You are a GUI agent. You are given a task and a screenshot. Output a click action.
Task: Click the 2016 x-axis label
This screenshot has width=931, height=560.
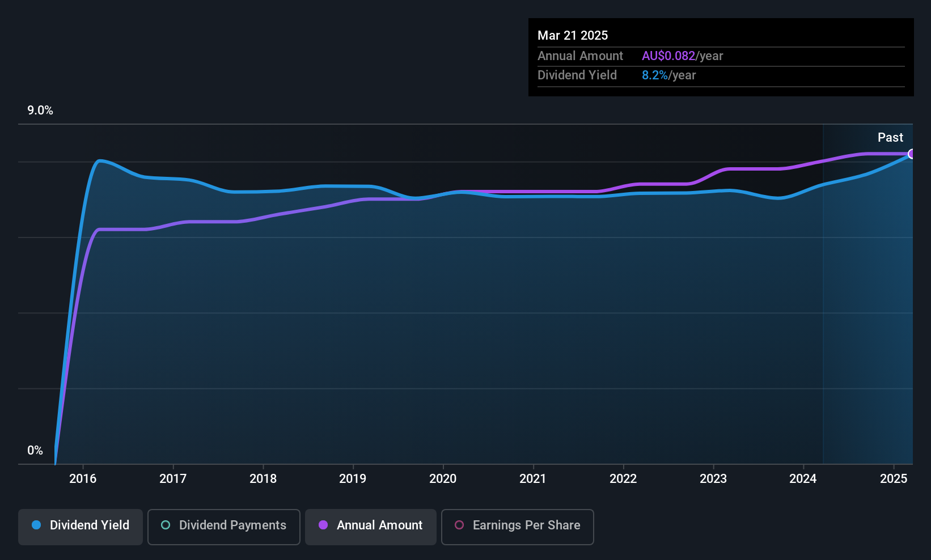pos(83,478)
